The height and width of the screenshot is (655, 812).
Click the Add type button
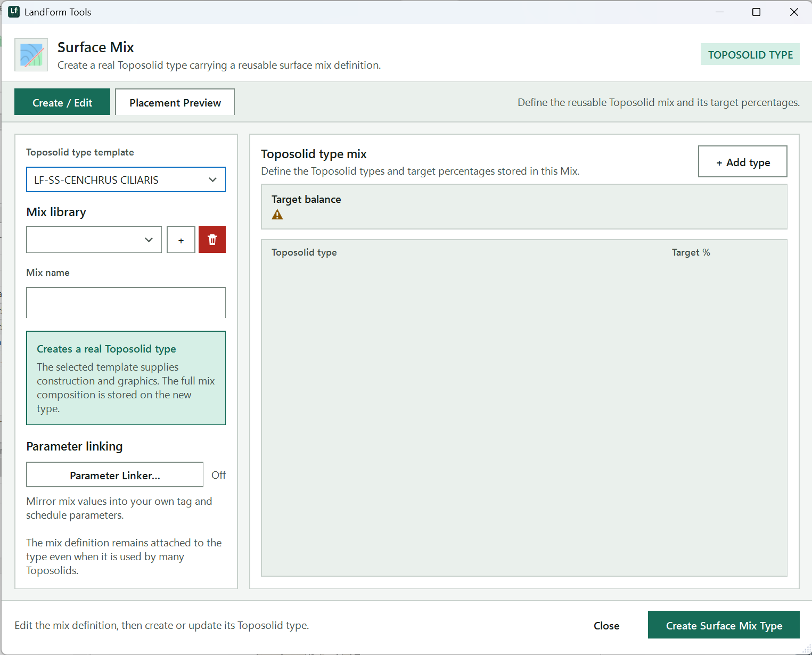(743, 162)
